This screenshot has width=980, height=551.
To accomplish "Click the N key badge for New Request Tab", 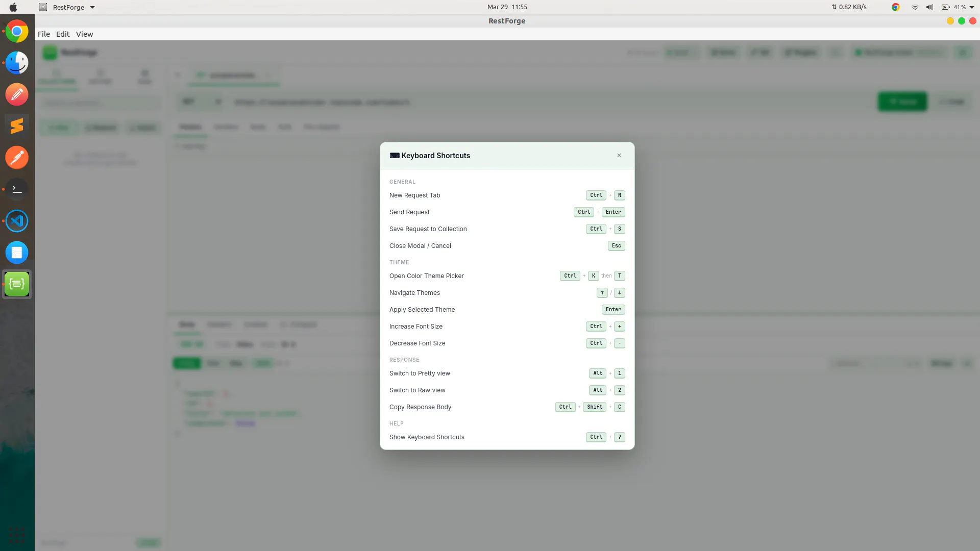I will (620, 195).
